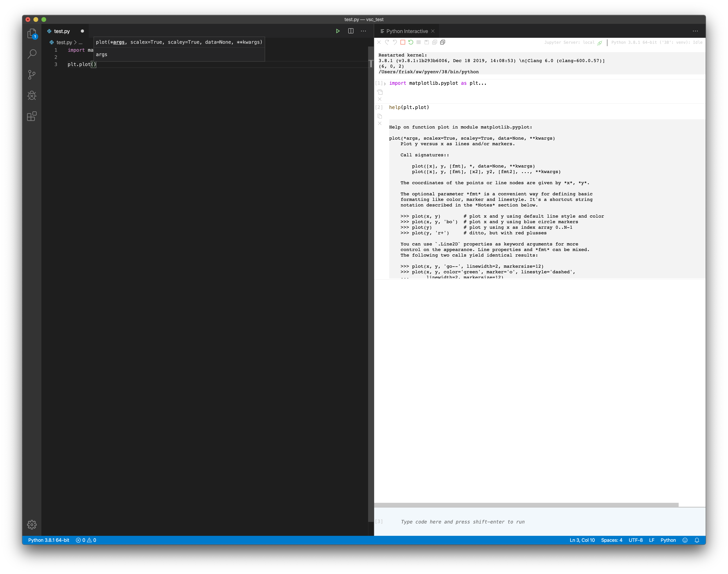Open Python Interactive panel more actions

pyautogui.click(x=695, y=31)
